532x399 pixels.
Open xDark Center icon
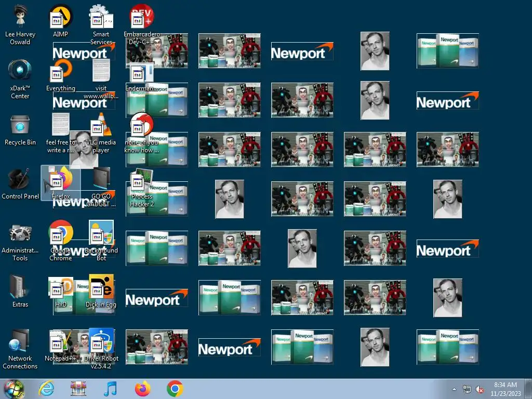coord(20,79)
